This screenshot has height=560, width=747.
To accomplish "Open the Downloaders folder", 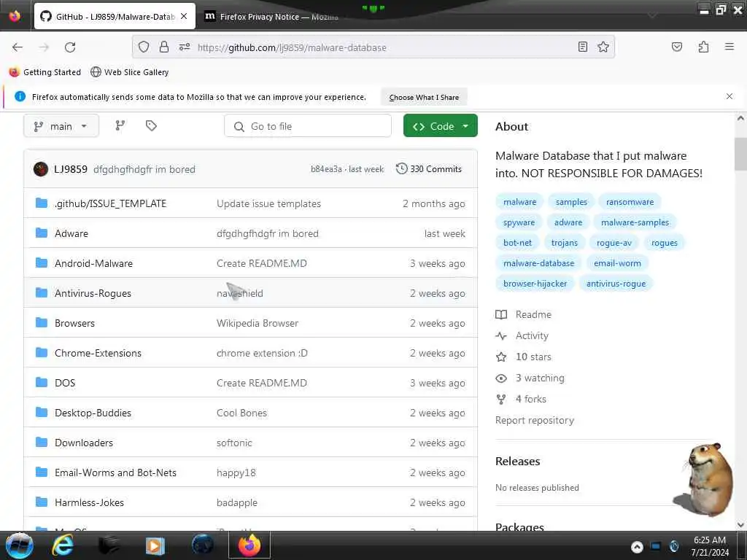I will [x=84, y=443].
